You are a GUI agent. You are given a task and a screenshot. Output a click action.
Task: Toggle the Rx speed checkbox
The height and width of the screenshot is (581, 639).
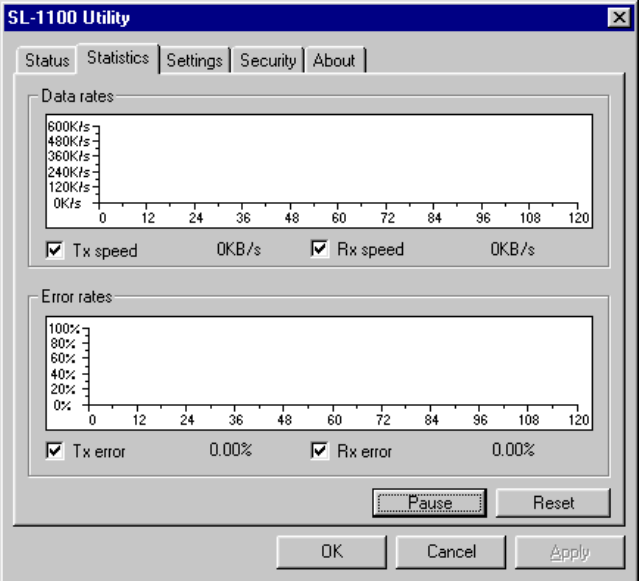(x=320, y=249)
